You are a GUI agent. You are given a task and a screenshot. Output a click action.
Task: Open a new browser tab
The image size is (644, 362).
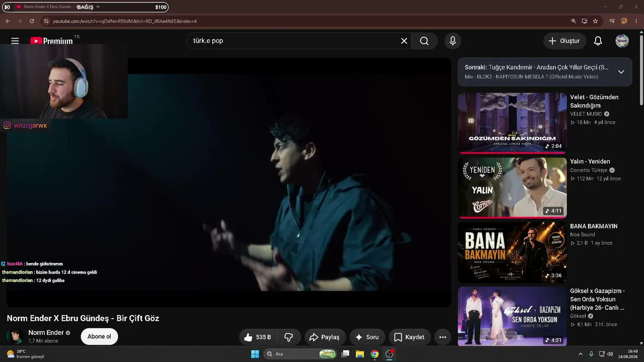[x=98, y=7]
